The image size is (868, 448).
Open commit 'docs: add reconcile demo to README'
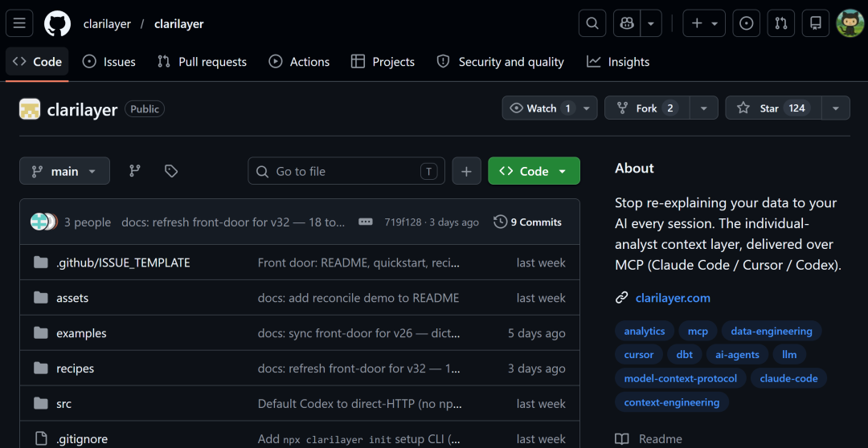[x=358, y=298]
